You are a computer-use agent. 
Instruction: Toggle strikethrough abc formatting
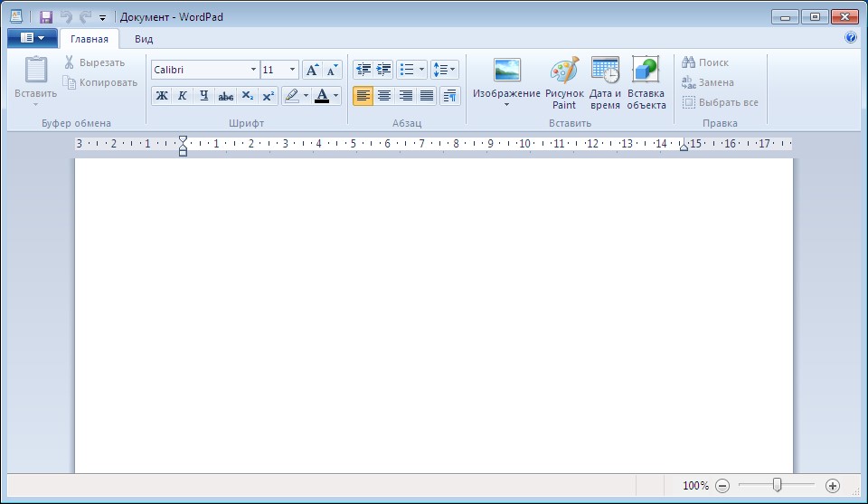click(225, 96)
